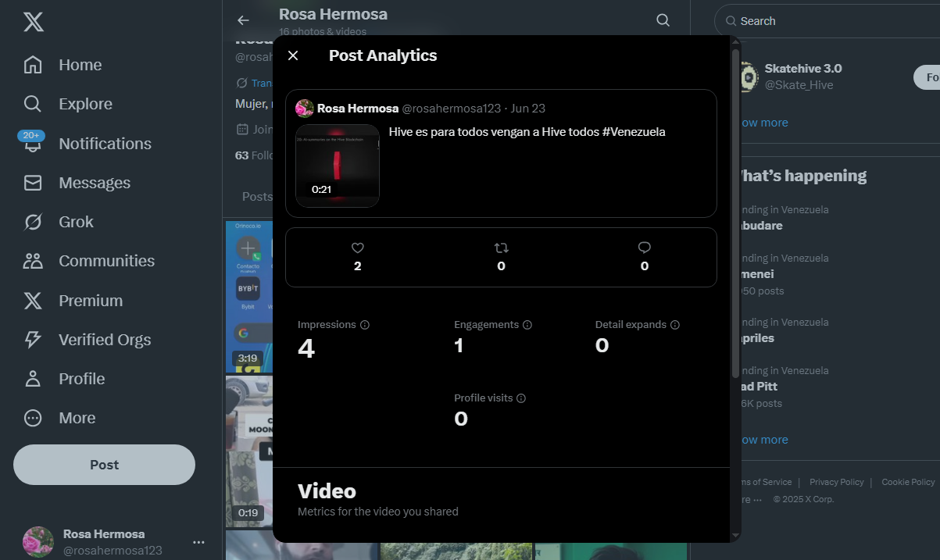Image resolution: width=940 pixels, height=560 pixels.
Task: Open account menu three dots for Rosa Hermosa
Action: (198, 542)
